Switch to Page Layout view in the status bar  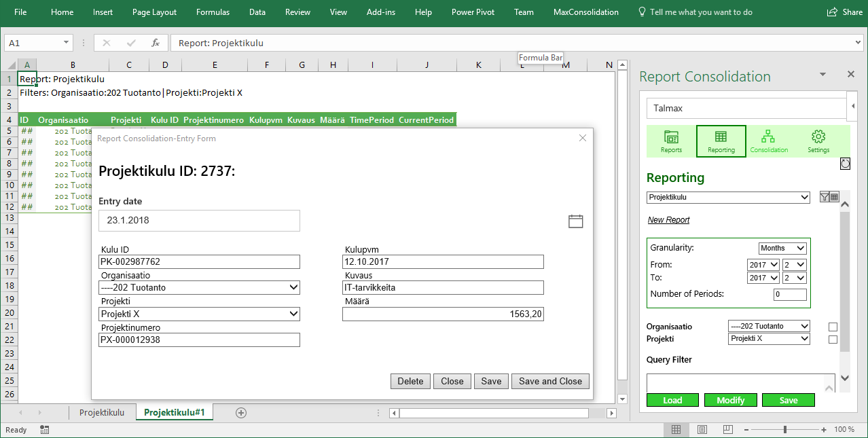pos(702,430)
